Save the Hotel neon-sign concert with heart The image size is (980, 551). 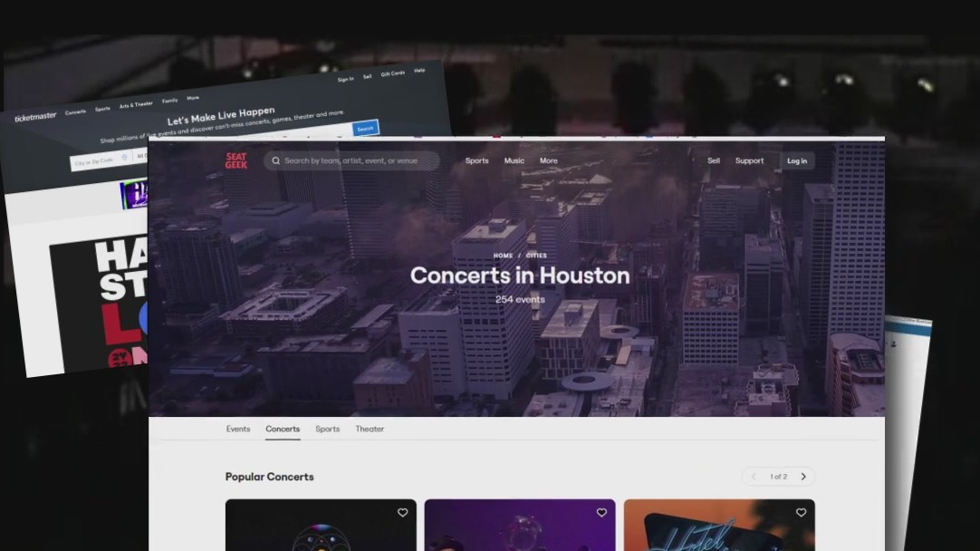pyautogui.click(x=801, y=513)
